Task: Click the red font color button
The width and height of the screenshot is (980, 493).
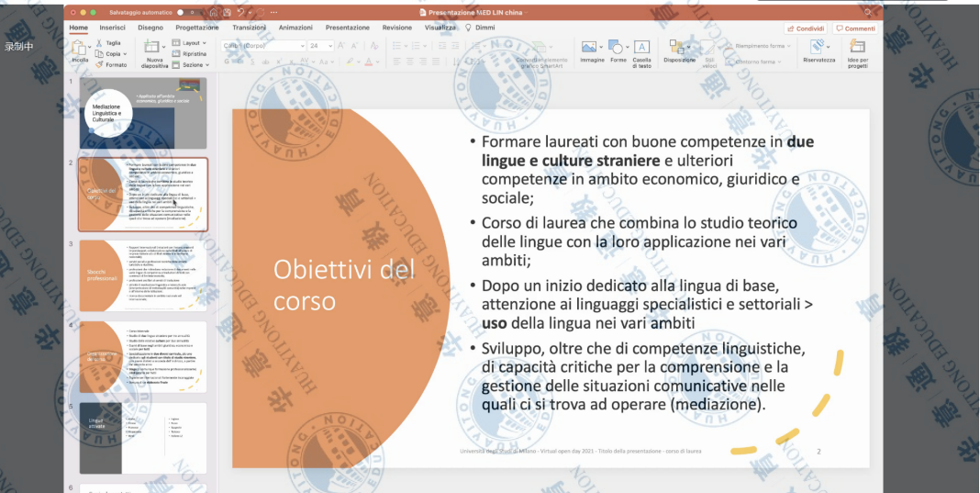Action: click(368, 62)
